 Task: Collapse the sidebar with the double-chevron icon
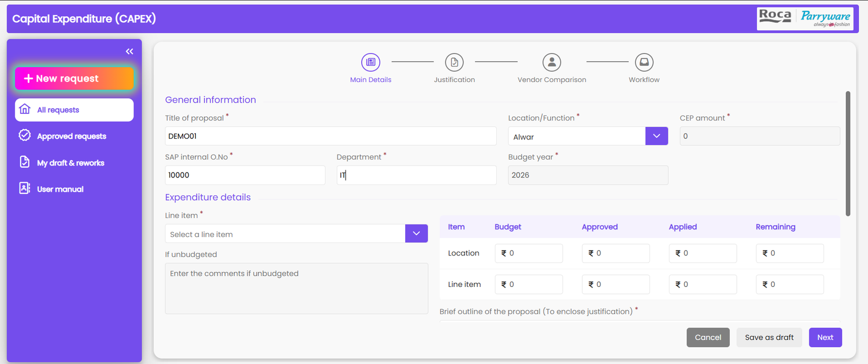(x=129, y=52)
